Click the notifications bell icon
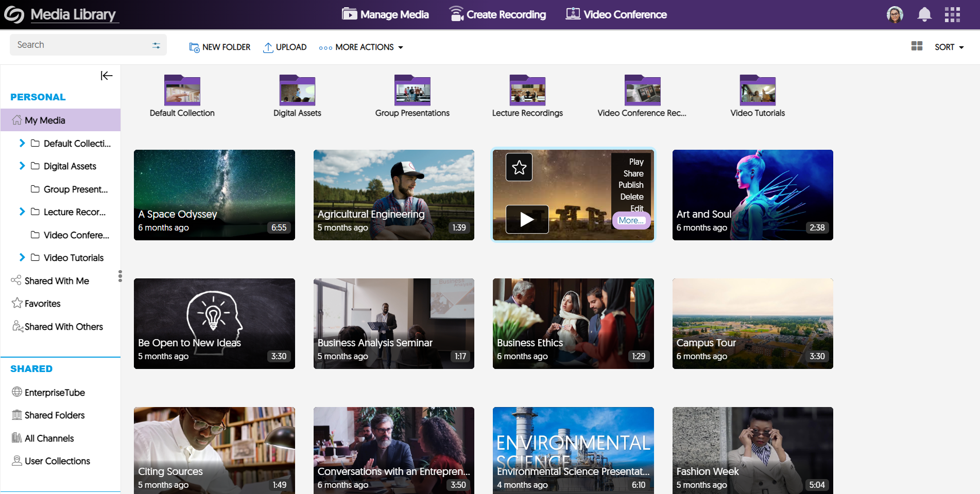This screenshot has width=980, height=494. click(x=924, y=14)
